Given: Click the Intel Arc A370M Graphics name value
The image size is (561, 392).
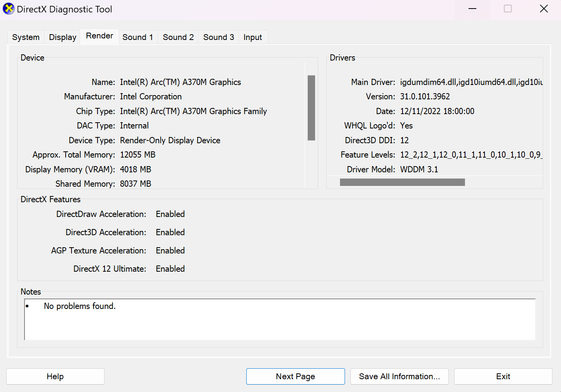Looking at the screenshot, I should tap(180, 82).
